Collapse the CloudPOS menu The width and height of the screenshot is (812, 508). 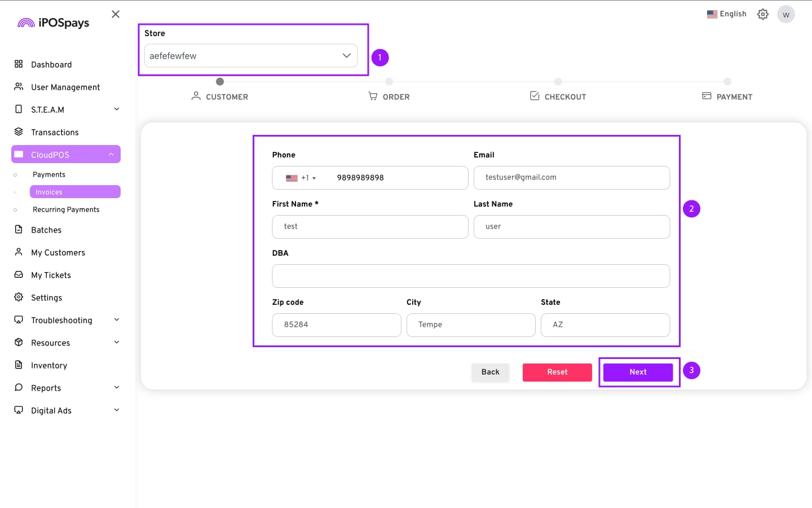[x=111, y=155]
